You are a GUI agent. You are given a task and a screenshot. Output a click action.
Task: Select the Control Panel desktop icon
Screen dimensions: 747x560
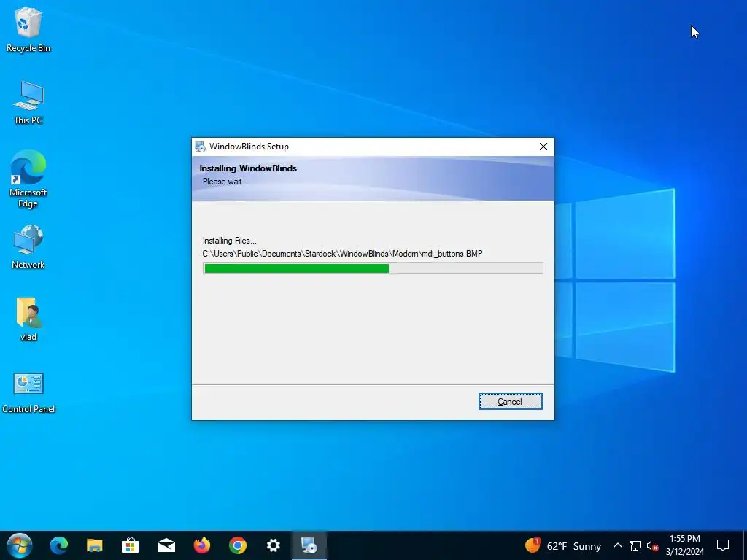pos(28,393)
